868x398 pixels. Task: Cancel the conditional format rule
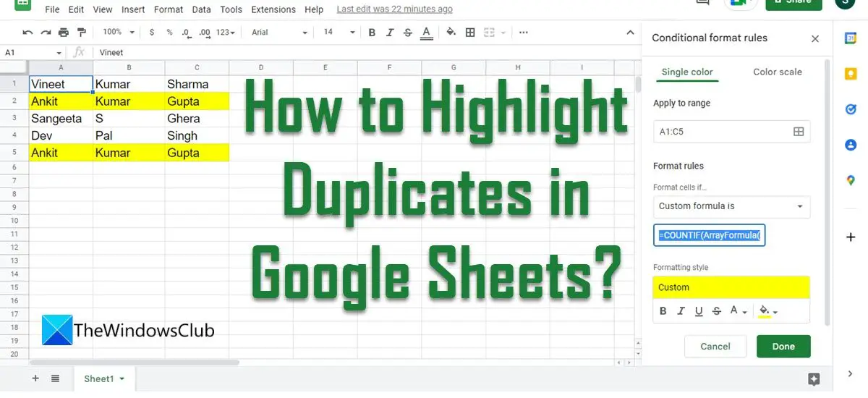(715, 347)
